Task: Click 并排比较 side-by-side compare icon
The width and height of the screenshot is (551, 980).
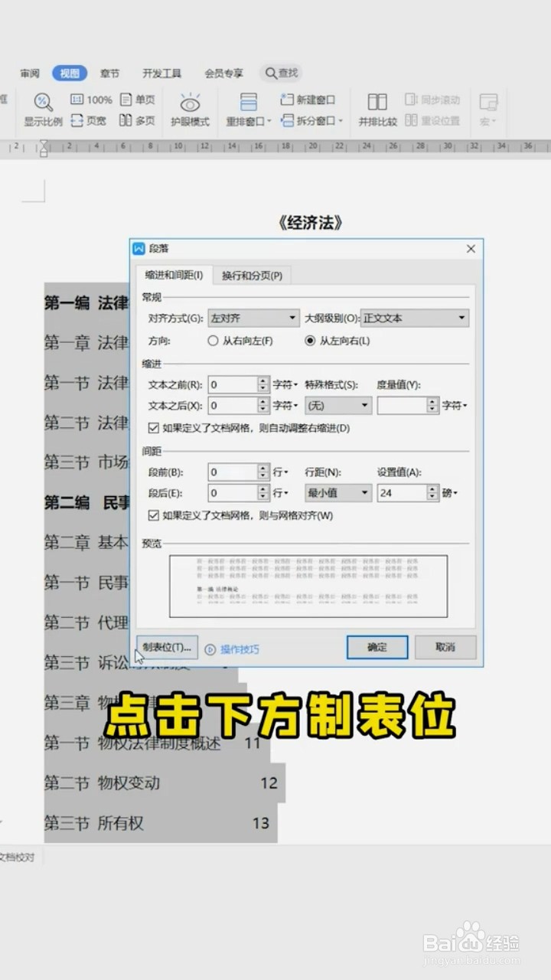Action: [x=377, y=110]
